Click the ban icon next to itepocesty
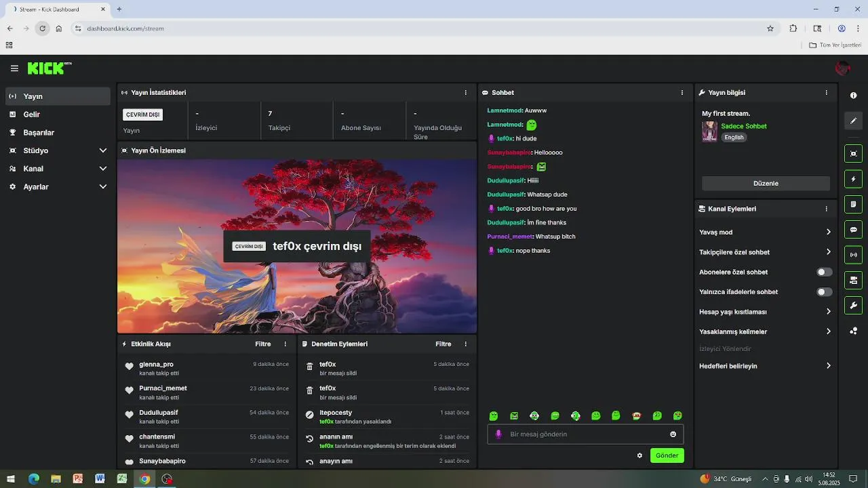 pos(310,415)
